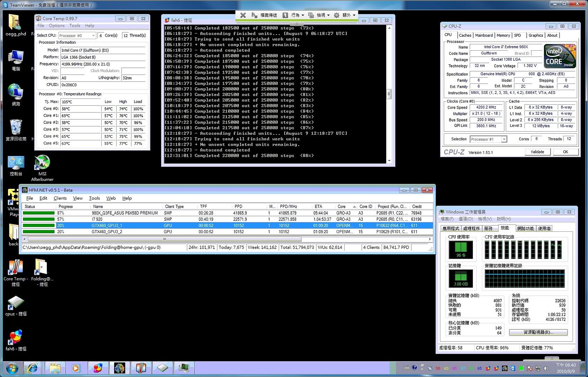The height and width of the screenshot is (377, 588).
Task: Switch to the Core Temp thermometer taskbar button
Action: [141, 368]
